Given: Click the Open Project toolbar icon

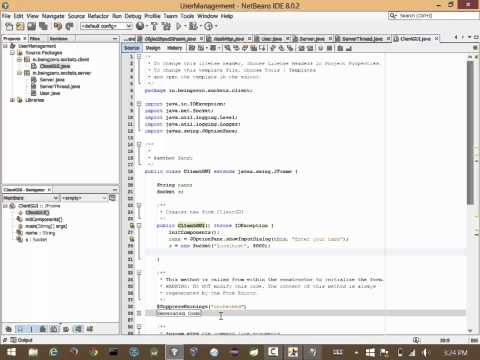Looking at the screenshot, I should point(32,26).
